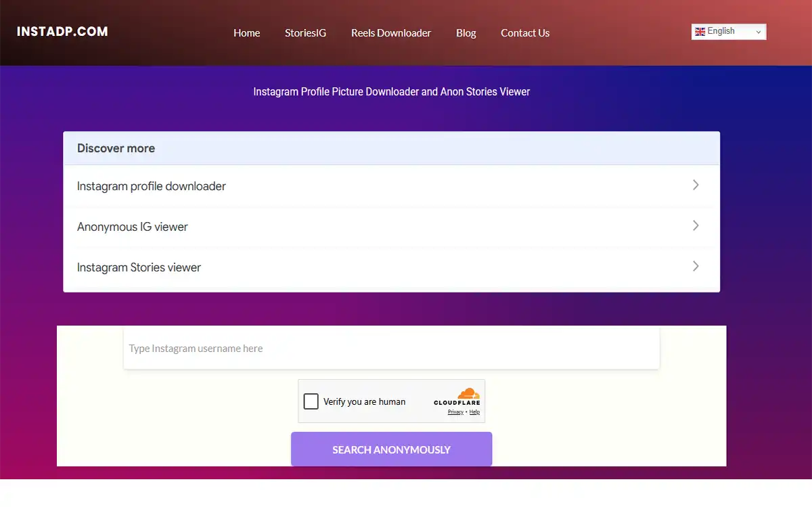The width and height of the screenshot is (812, 507).
Task: Check the Verify you are human checkbox
Action: click(x=311, y=401)
